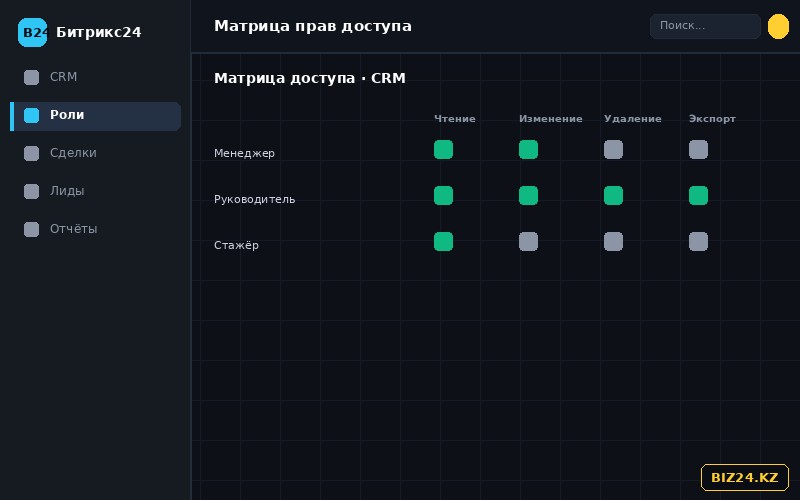
Task: Select the Роли menu item
Action: coord(96,116)
